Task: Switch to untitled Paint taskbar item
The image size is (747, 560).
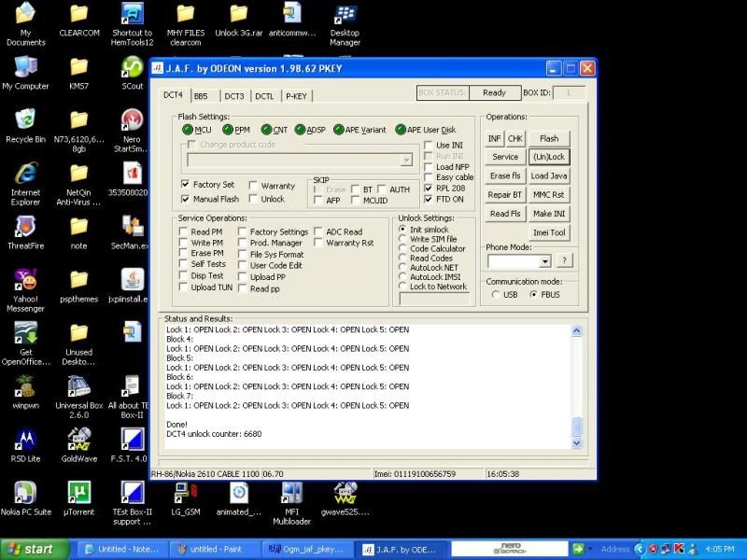Action: pyautogui.click(x=214, y=550)
